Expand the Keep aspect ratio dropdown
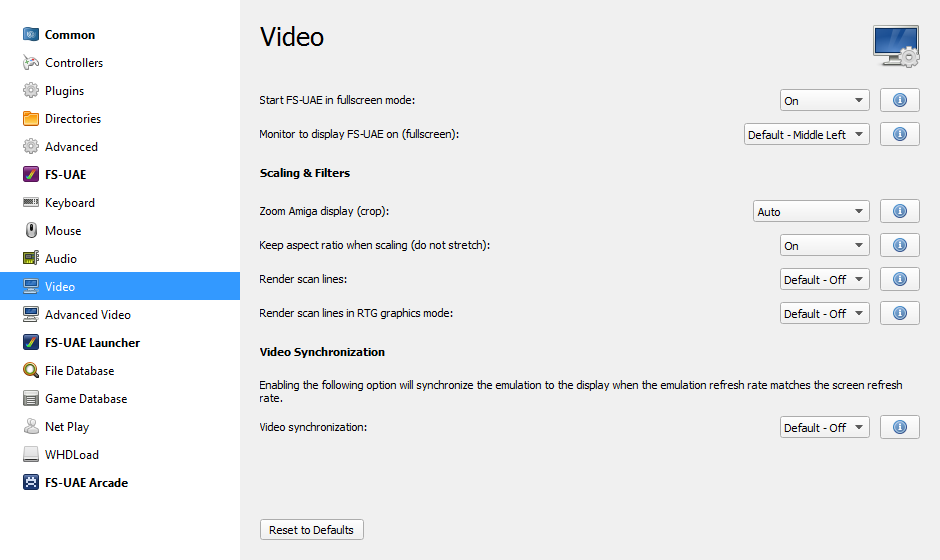The height and width of the screenshot is (560, 940). (x=824, y=246)
